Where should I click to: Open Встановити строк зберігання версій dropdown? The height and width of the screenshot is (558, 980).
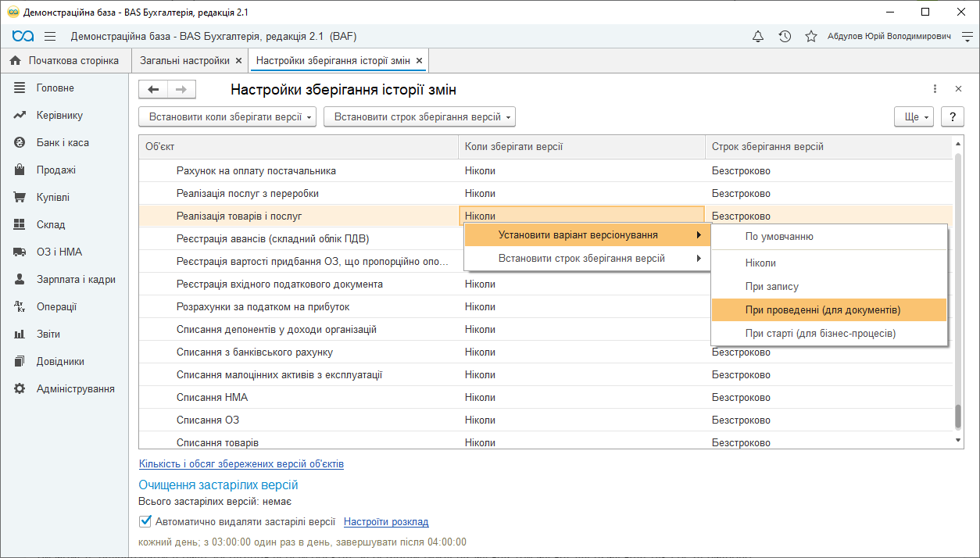420,117
